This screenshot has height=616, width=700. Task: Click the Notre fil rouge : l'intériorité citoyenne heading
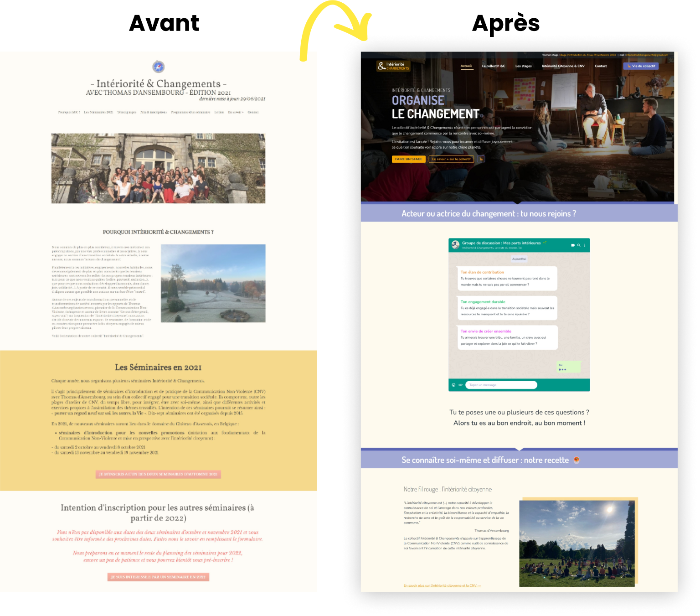point(448,489)
